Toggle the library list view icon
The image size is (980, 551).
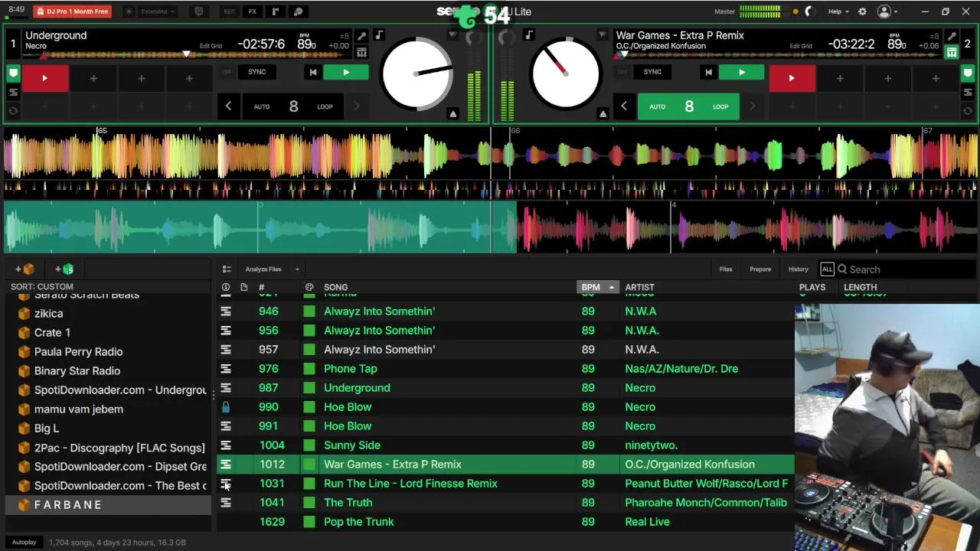click(227, 269)
